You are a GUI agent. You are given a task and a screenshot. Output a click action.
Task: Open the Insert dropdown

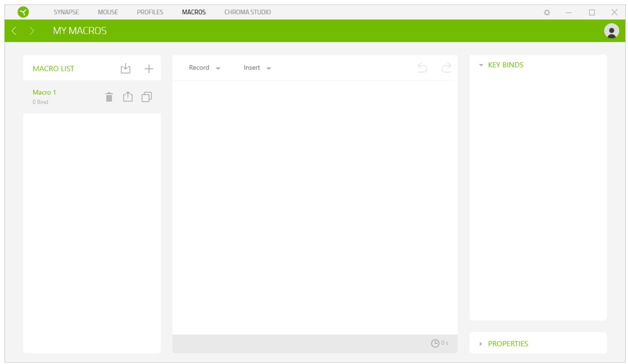258,68
